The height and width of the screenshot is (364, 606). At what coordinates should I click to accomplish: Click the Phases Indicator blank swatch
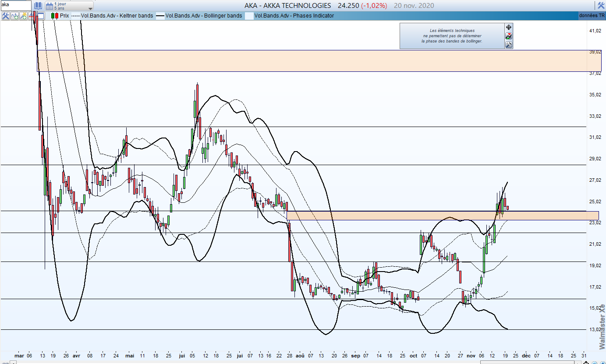coord(249,16)
